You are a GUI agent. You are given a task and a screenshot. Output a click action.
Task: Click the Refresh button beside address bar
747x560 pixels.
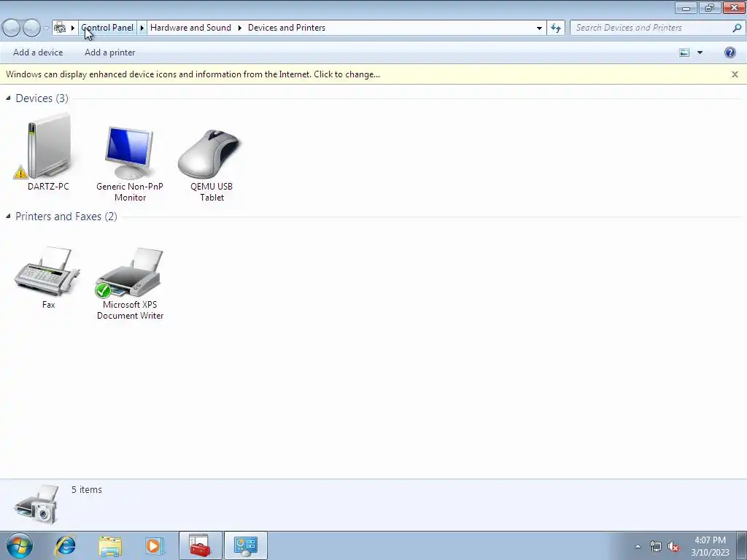point(555,28)
